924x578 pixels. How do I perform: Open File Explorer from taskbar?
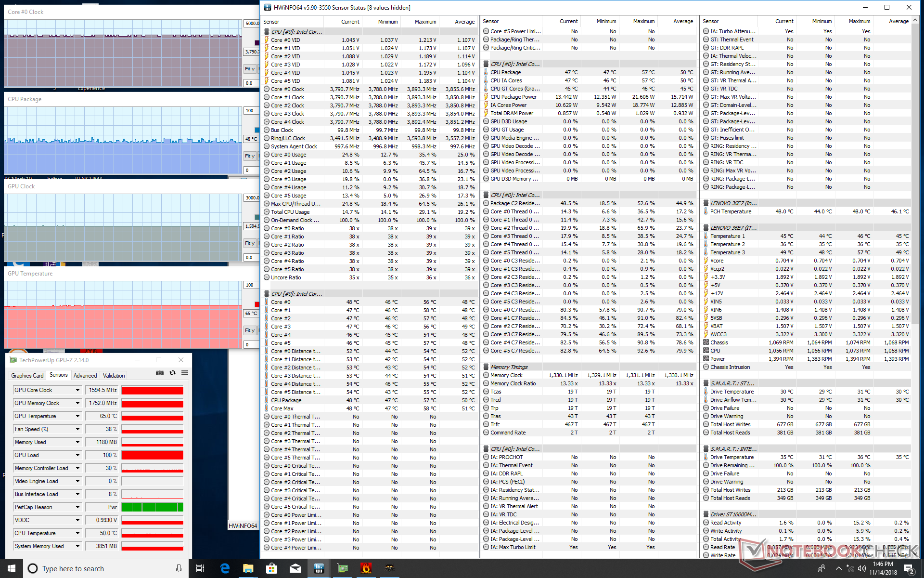(248, 568)
